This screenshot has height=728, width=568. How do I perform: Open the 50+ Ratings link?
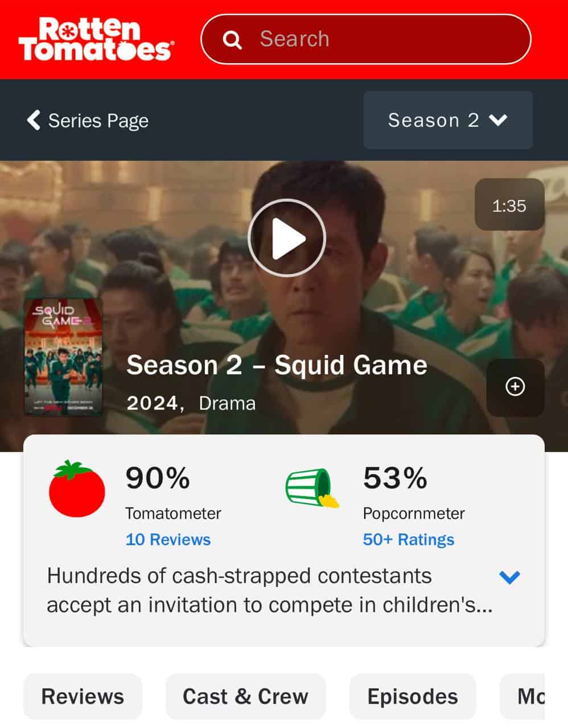click(409, 539)
